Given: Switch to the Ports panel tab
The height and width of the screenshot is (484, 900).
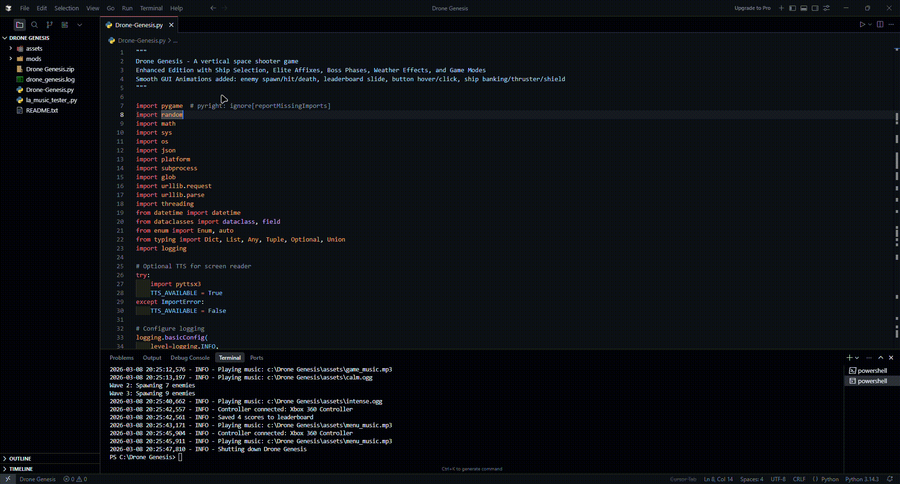Looking at the screenshot, I should pos(257,358).
